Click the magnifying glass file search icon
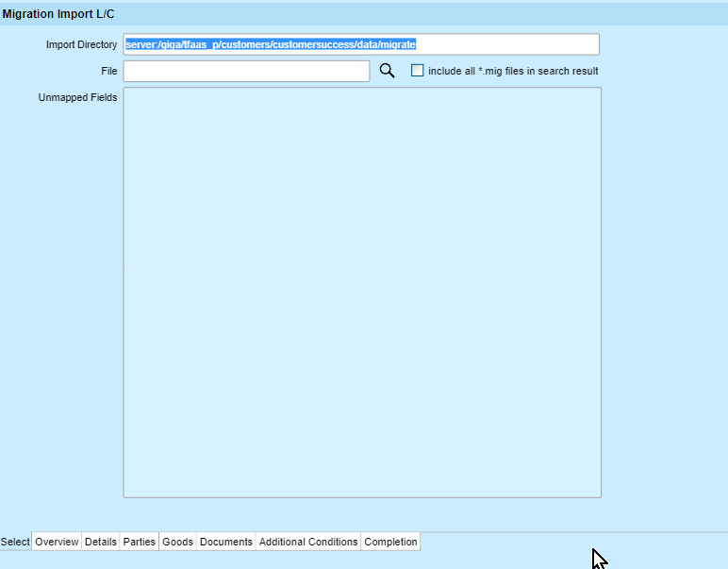Image resolution: width=728 pixels, height=569 pixels. 388,71
